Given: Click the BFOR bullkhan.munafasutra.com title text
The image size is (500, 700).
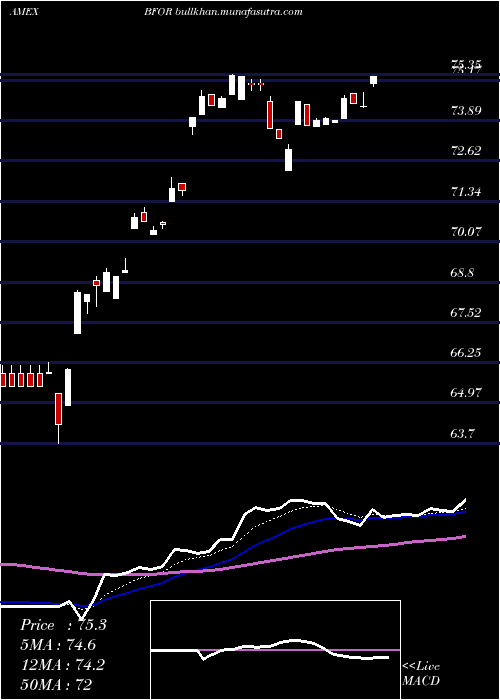Looking at the screenshot, I should pyautogui.click(x=223, y=12).
